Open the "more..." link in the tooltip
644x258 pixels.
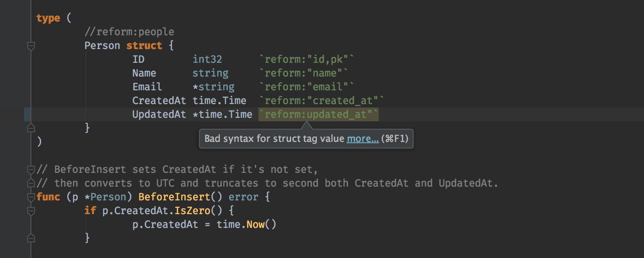(362, 138)
